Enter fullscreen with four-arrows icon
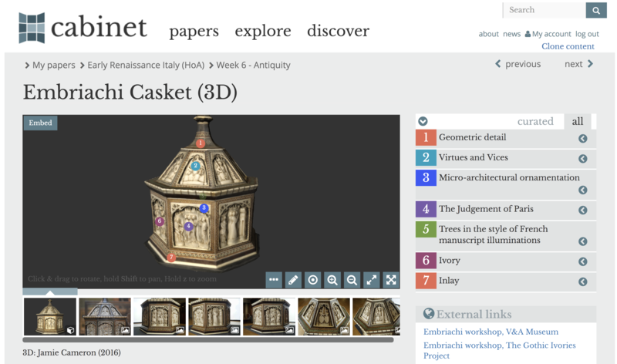617x364 pixels. coord(391,280)
